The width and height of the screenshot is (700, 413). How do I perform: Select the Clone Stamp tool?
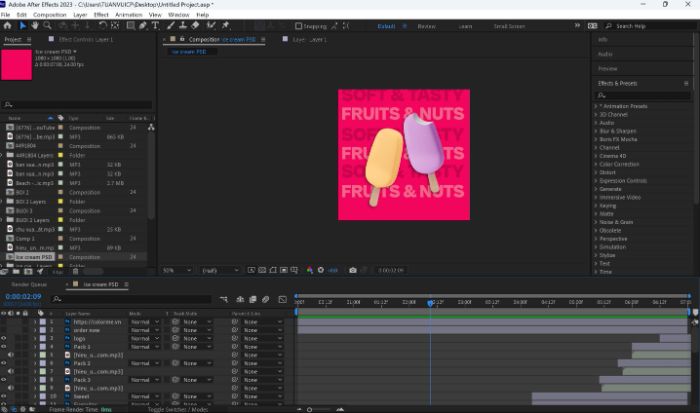183,26
